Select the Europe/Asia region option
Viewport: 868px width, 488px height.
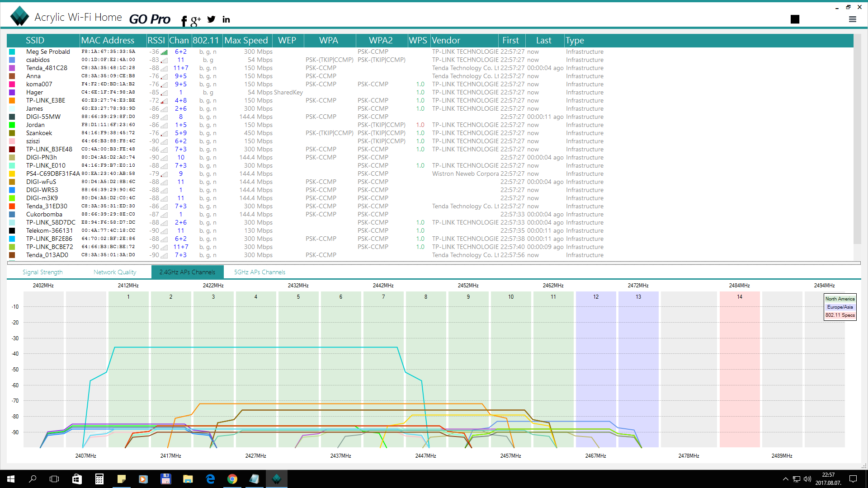coord(840,307)
